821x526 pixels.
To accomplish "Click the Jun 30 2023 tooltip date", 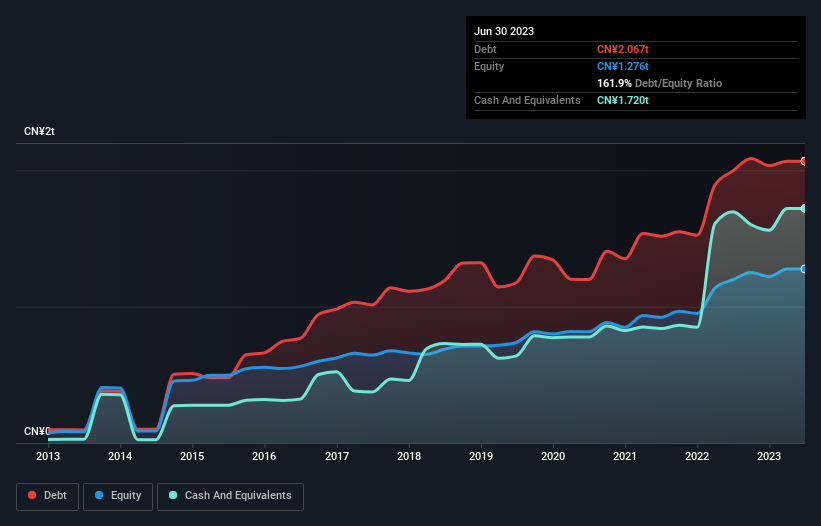I will pos(504,31).
